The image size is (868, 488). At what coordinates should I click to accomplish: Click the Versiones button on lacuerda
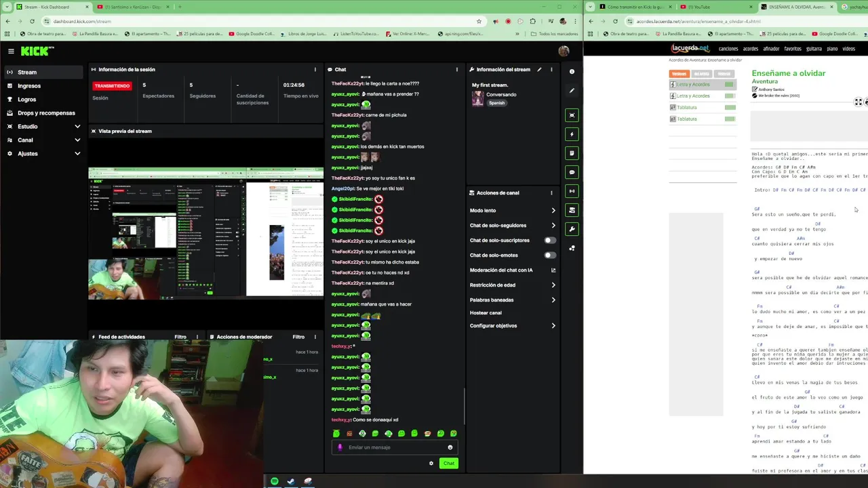[679, 74]
